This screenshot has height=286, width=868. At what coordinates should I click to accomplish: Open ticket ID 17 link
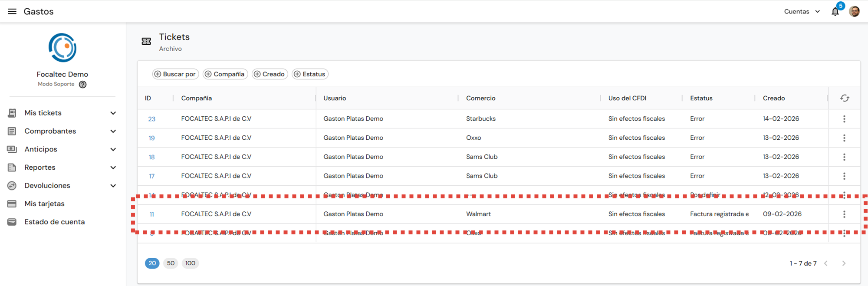[151, 176]
